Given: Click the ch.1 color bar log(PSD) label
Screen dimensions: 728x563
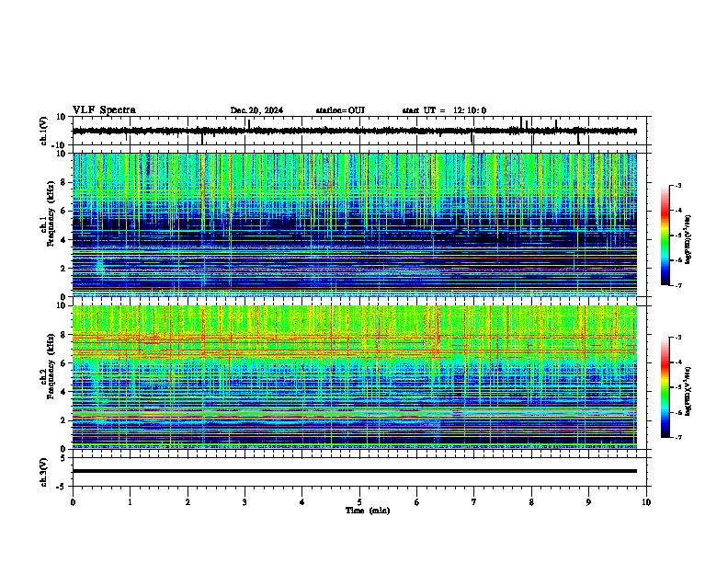Looking at the screenshot, I should pos(688,239).
